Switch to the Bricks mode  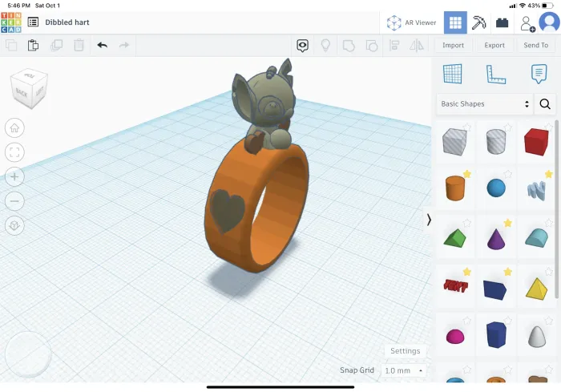point(502,23)
